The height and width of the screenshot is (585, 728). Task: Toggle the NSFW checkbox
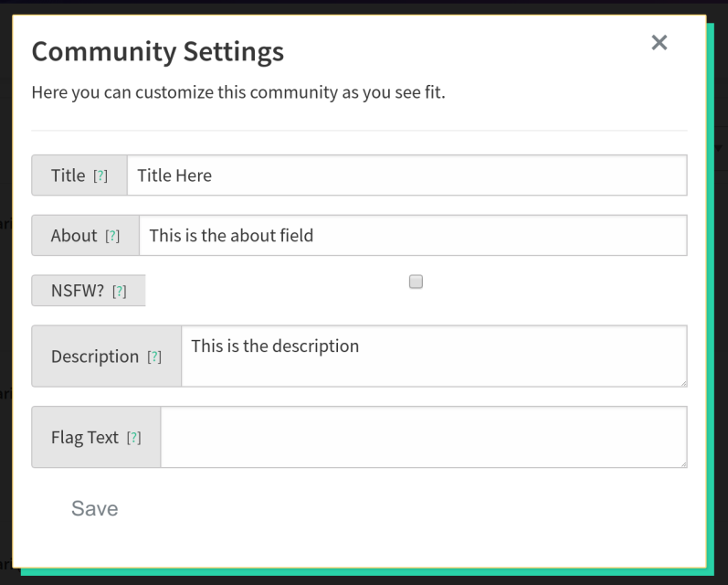pyautogui.click(x=416, y=282)
